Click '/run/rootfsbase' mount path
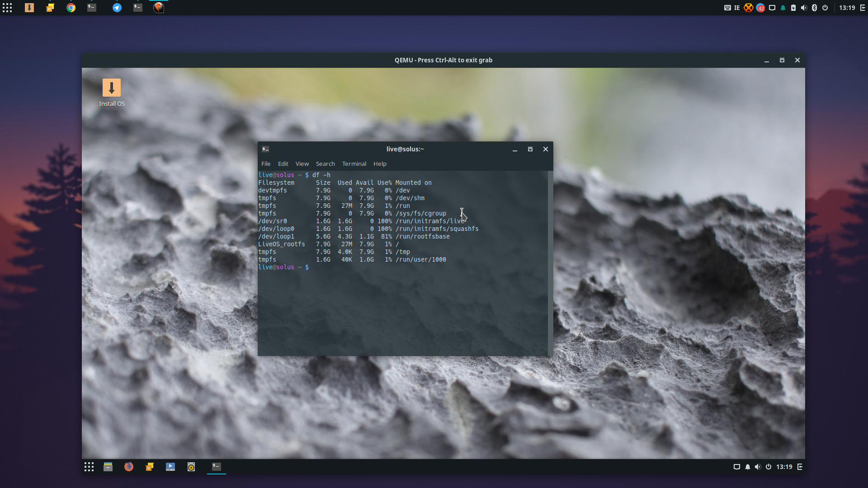The image size is (868, 488). tap(423, 236)
